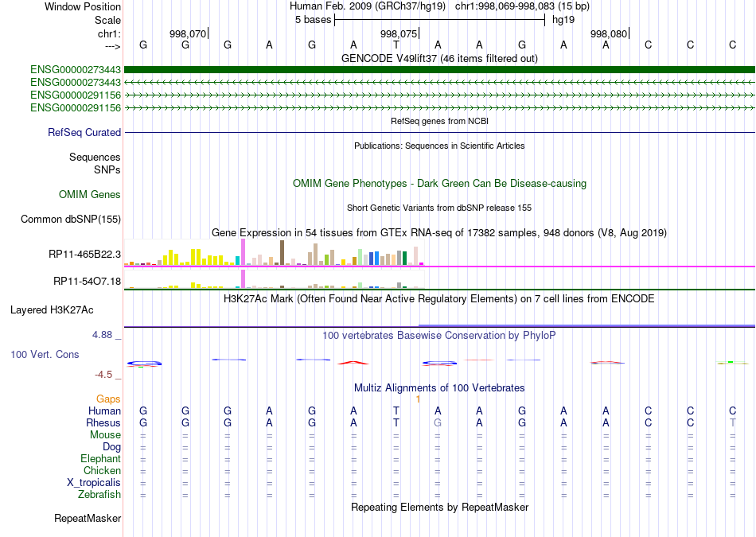The height and width of the screenshot is (537, 756).
Task: Click the RP11-54O7.18 expression label
Action: pos(87,281)
